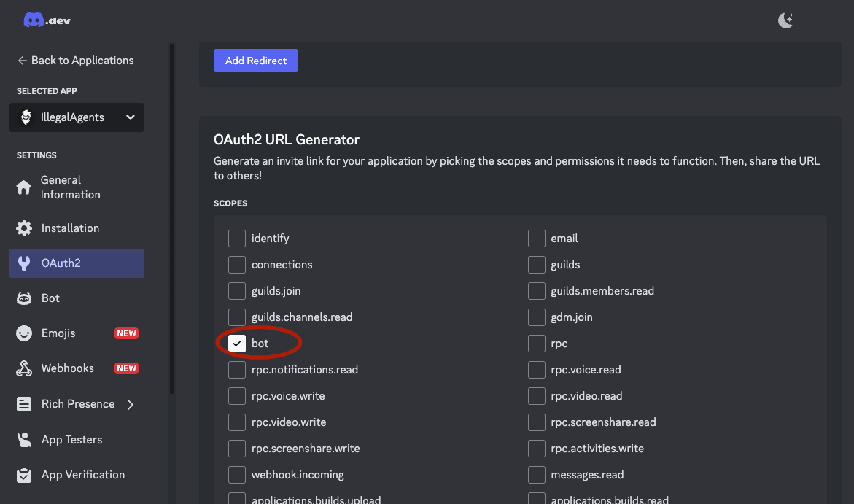
Task: Enable the rpc.video.read scope checkbox
Action: [x=537, y=396]
